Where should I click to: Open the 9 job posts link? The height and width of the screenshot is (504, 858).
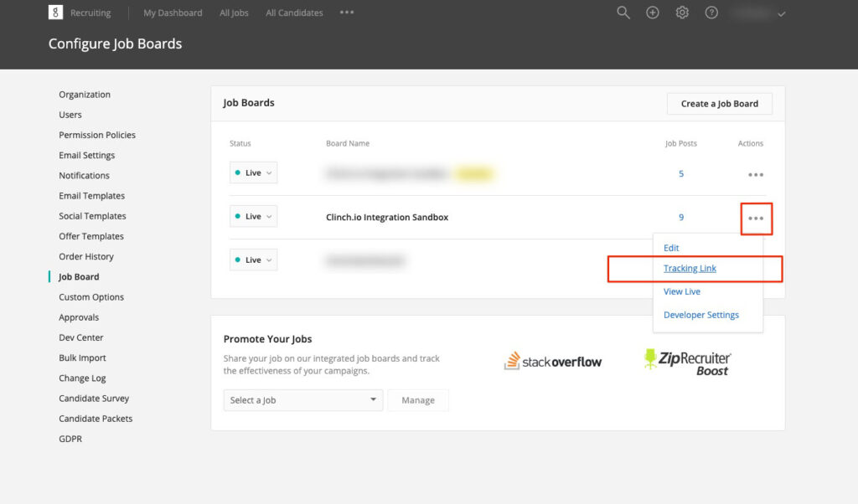681,218
